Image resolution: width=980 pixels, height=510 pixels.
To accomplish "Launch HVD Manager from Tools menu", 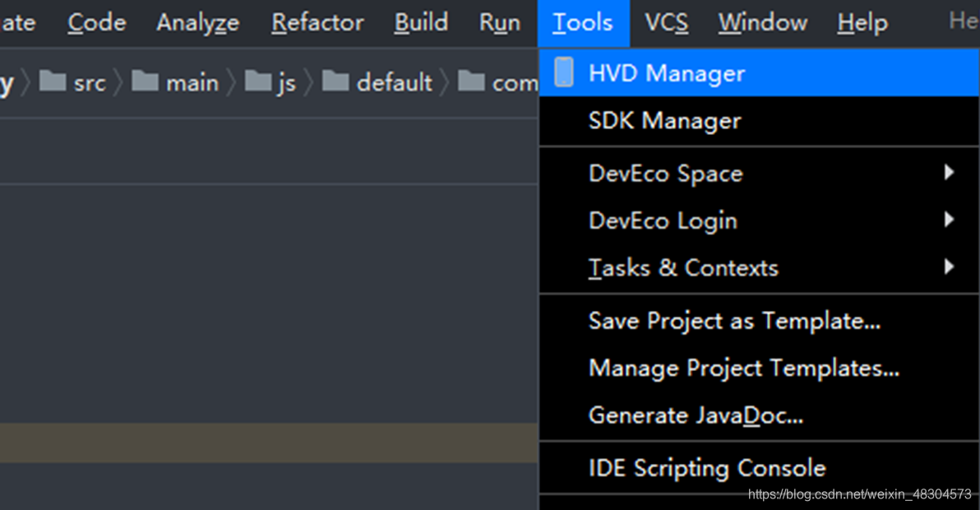I will [759, 73].
